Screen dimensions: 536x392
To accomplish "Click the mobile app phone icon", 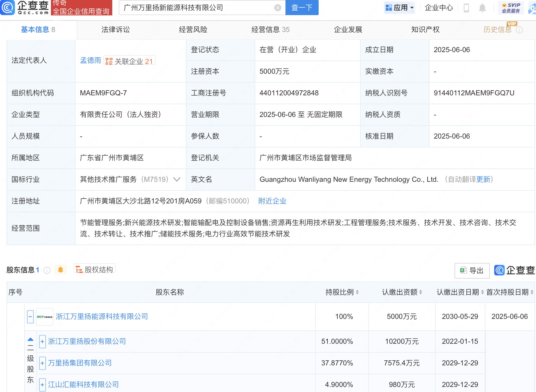I will [466, 8].
